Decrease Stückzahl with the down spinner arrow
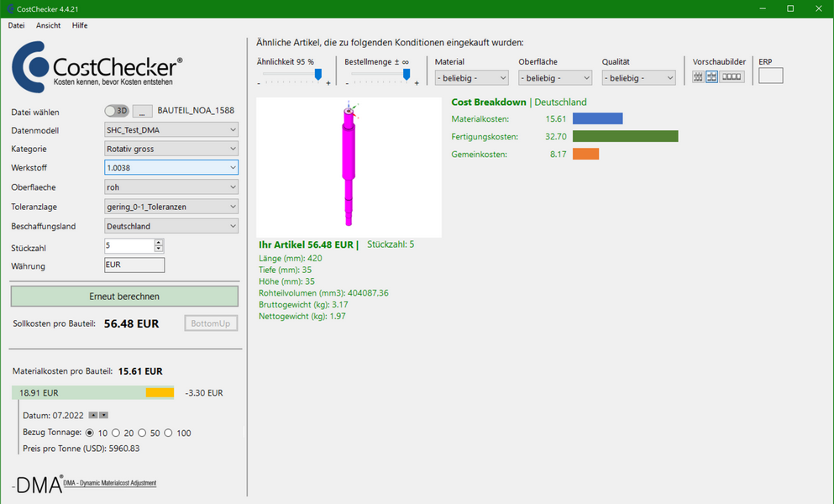This screenshot has width=834, height=504. [159, 249]
